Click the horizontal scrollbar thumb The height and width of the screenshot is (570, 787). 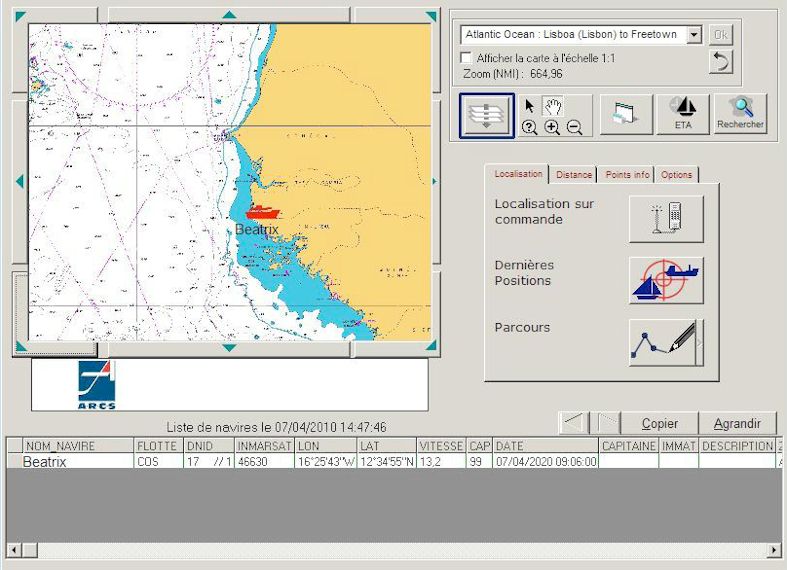(x=30, y=550)
